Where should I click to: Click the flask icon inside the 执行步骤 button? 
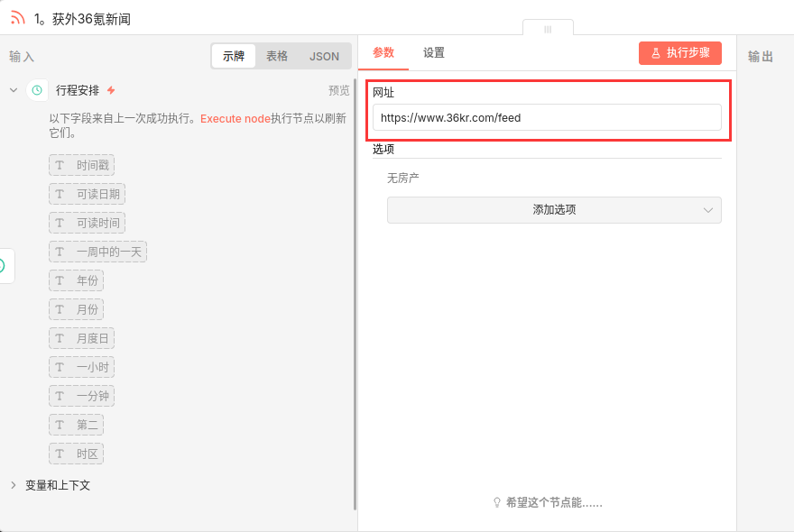coord(656,52)
